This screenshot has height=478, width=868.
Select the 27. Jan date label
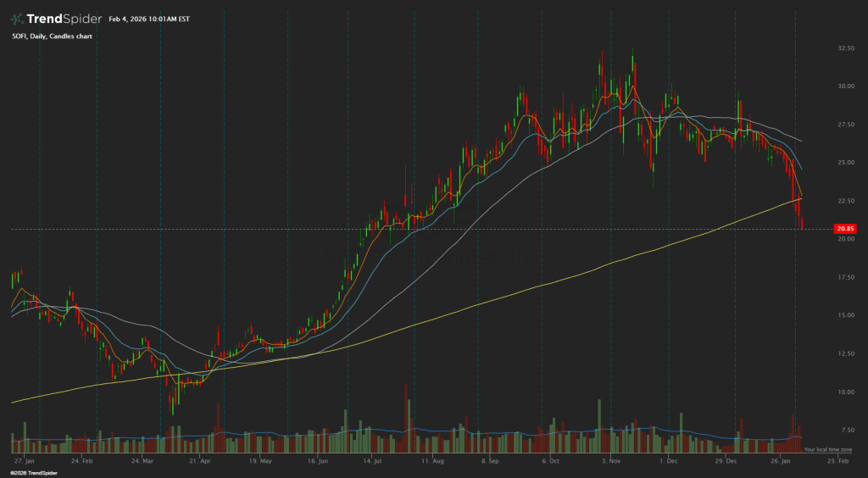coord(23,462)
